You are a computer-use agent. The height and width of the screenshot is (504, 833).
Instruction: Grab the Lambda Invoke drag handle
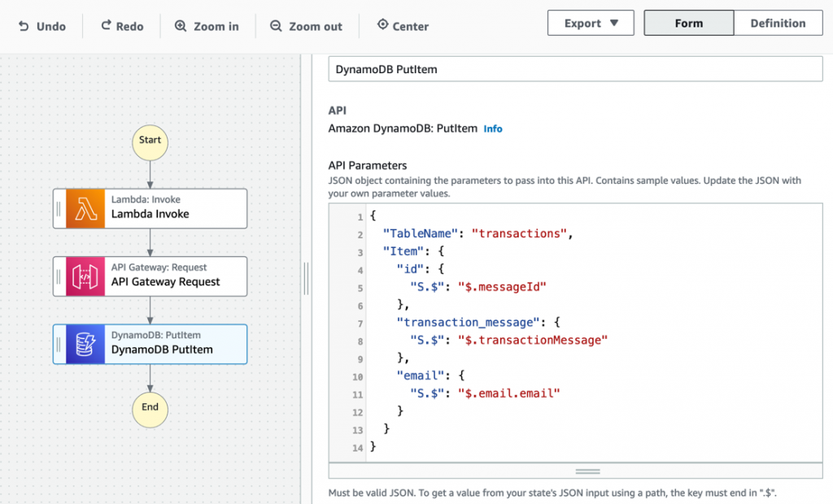(x=59, y=209)
